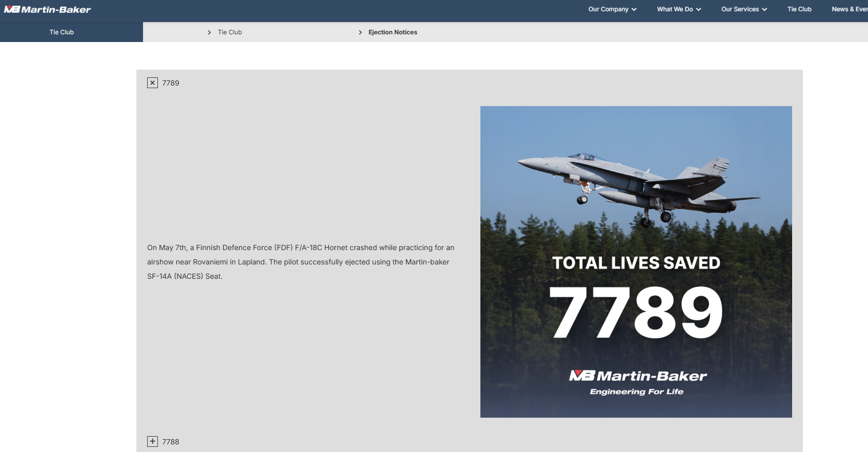The image size is (868, 452).
Task: Select the Tie Club blue sidebar tab
Action: coord(62,32)
